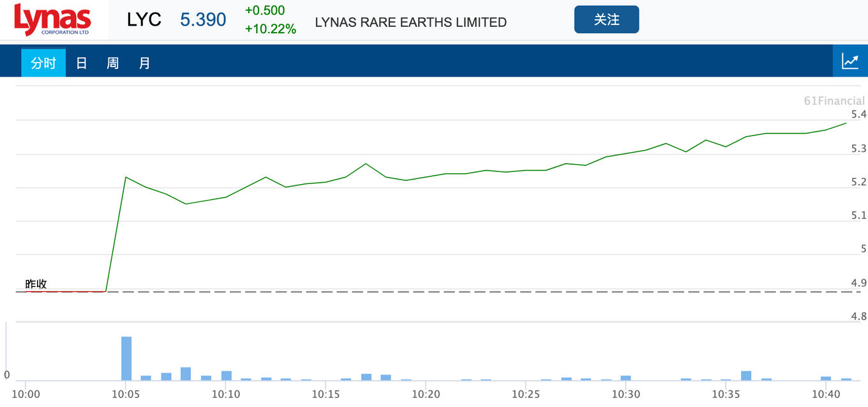Click the tallest volume bar at 10:05
Image resolution: width=868 pixels, height=407 pixels.
tap(126, 358)
